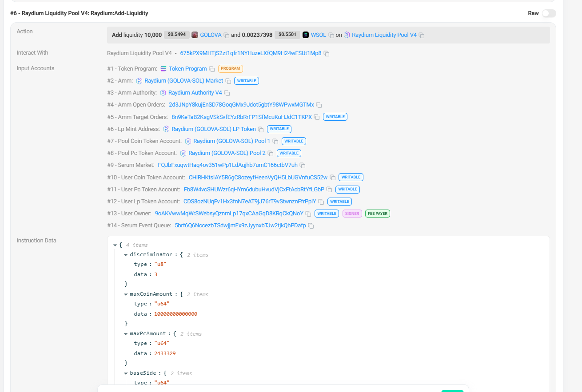Copy the Raydium (GOLOVA-SOL) Pool 1 address
The width and height of the screenshot is (582, 392).
[275, 141]
